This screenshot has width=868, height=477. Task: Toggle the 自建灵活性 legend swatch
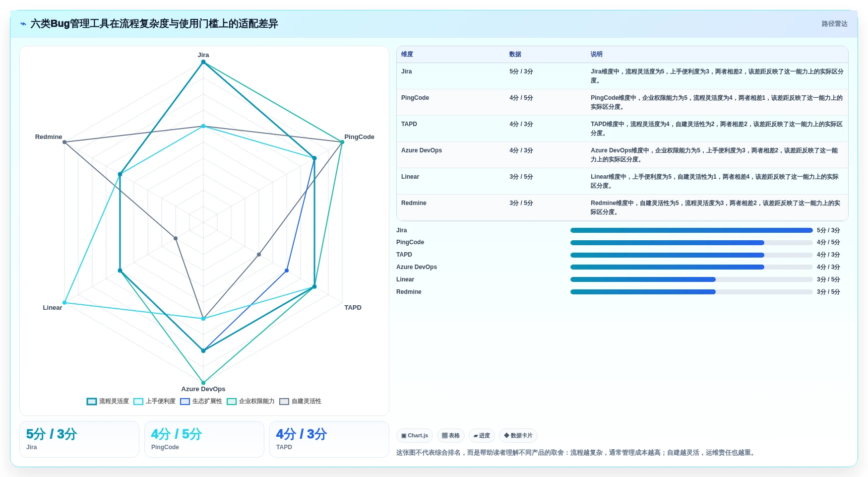(284, 402)
